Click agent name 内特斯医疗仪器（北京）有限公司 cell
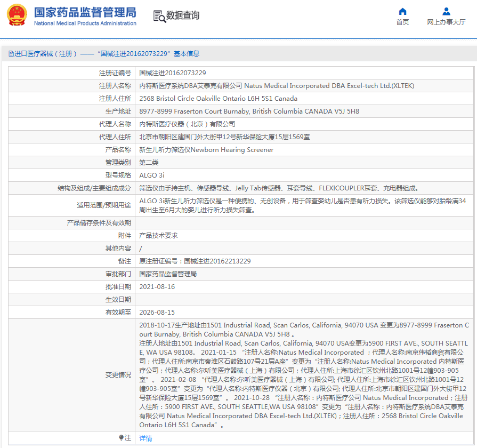The image size is (477, 448). pos(187,124)
